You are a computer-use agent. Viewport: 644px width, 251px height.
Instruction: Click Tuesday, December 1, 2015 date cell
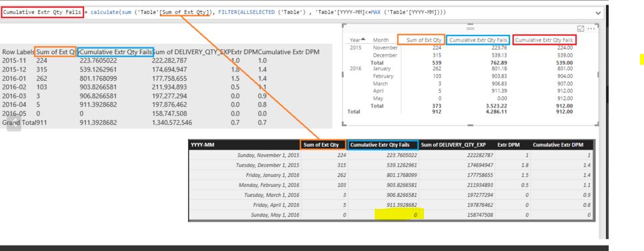pyautogui.click(x=267, y=165)
